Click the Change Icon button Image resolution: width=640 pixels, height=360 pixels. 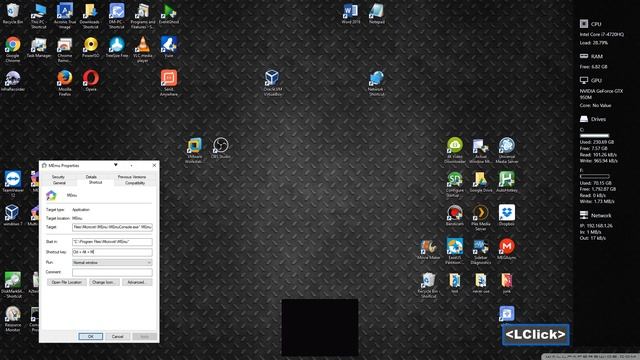click(104, 282)
